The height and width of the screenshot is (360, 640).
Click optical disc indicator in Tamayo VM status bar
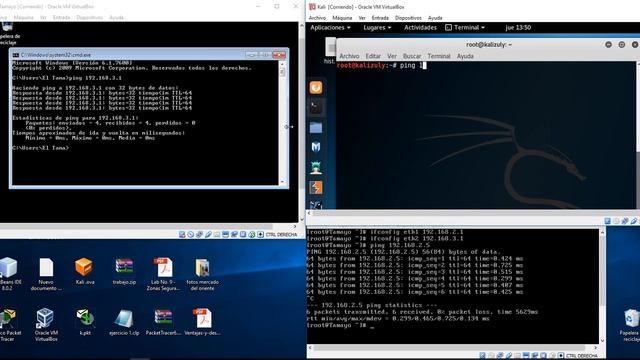pos(191,235)
